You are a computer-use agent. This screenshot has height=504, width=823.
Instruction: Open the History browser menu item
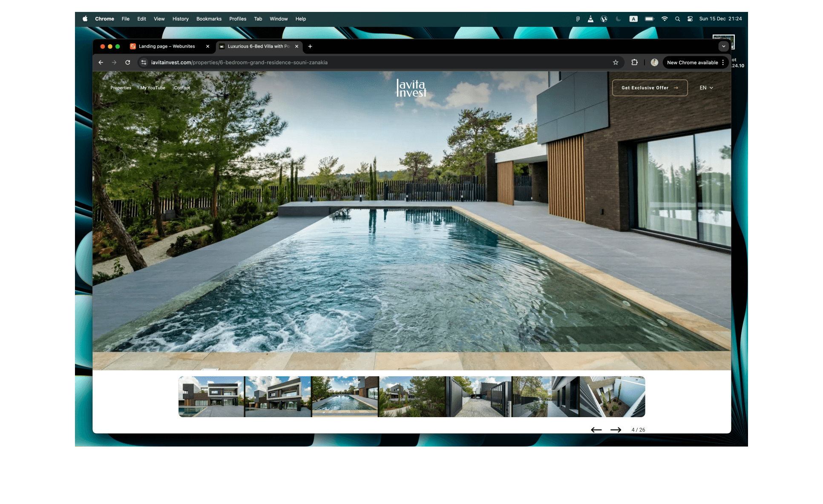(179, 19)
